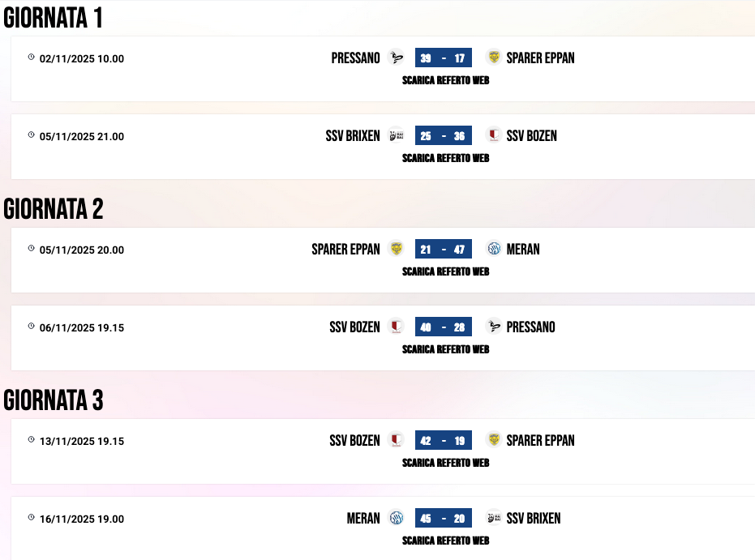Image resolution: width=755 pixels, height=560 pixels.
Task: Download referto for Sparer Eppan vs Meran
Action: pos(445,271)
